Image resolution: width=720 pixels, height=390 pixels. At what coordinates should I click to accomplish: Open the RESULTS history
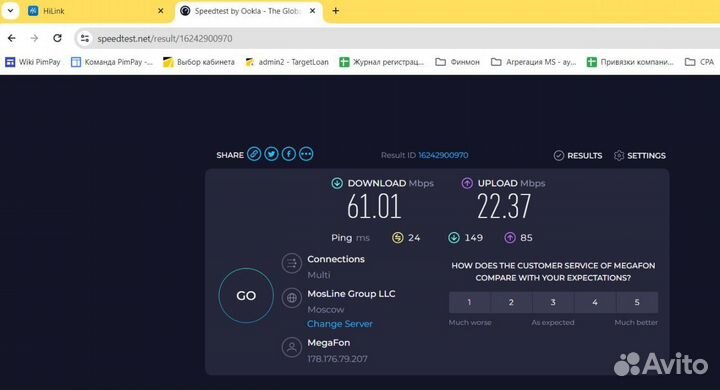point(578,156)
